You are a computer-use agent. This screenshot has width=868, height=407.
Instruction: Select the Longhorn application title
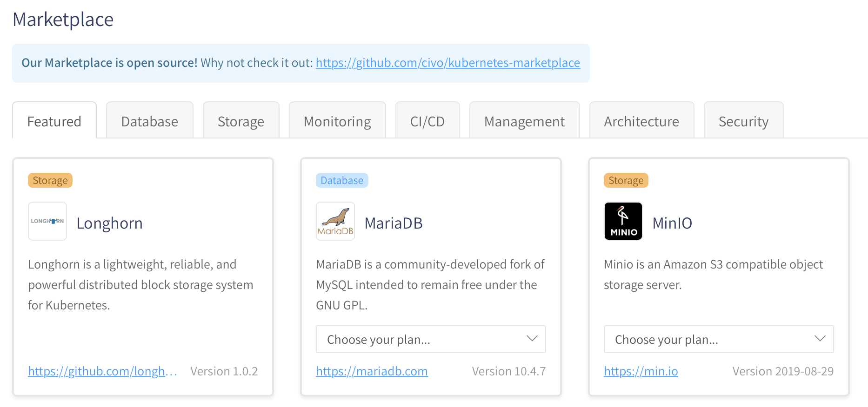coord(110,223)
